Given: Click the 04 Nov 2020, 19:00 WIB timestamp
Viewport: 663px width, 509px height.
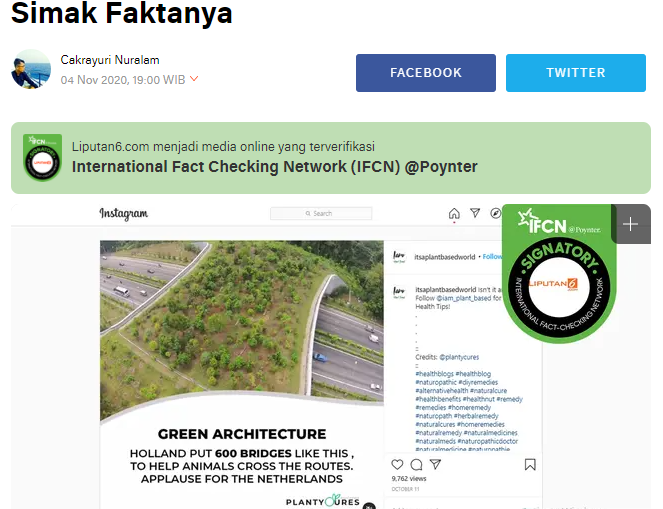Looking at the screenshot, I should pyautogui.click(x=123, y=80).
